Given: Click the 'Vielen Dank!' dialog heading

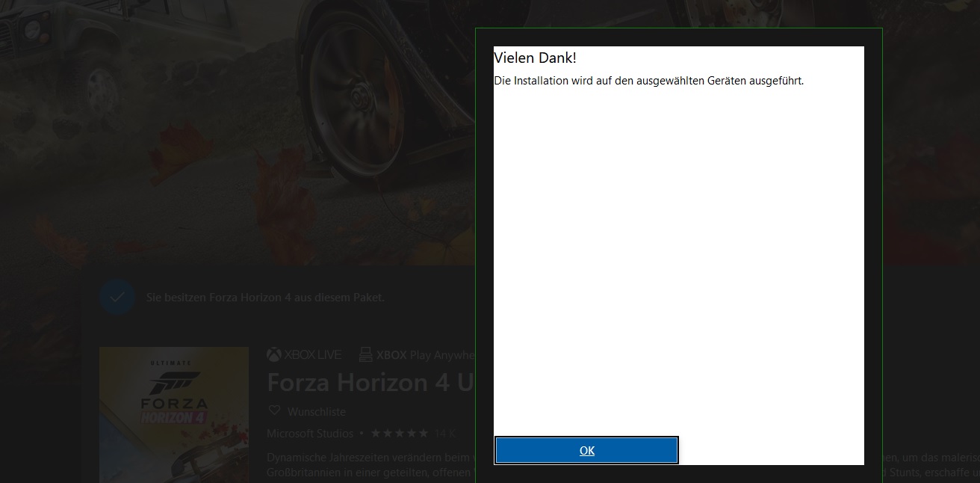Looking at the screenshot, I should (535, 58).
